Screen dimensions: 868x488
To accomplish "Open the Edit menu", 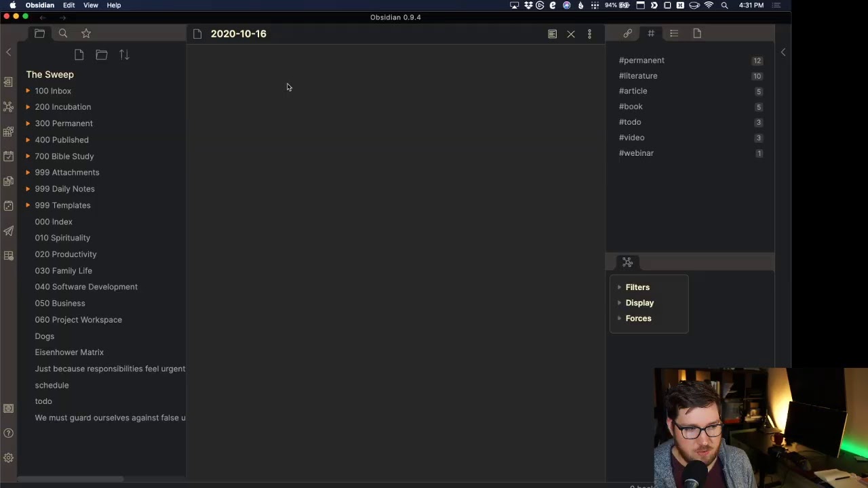I will (68, 5).
